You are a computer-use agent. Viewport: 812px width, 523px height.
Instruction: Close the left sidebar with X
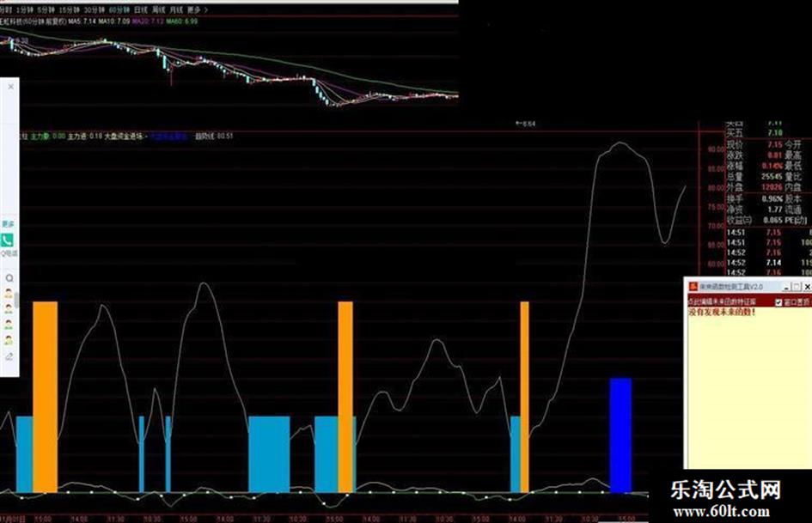11,87
